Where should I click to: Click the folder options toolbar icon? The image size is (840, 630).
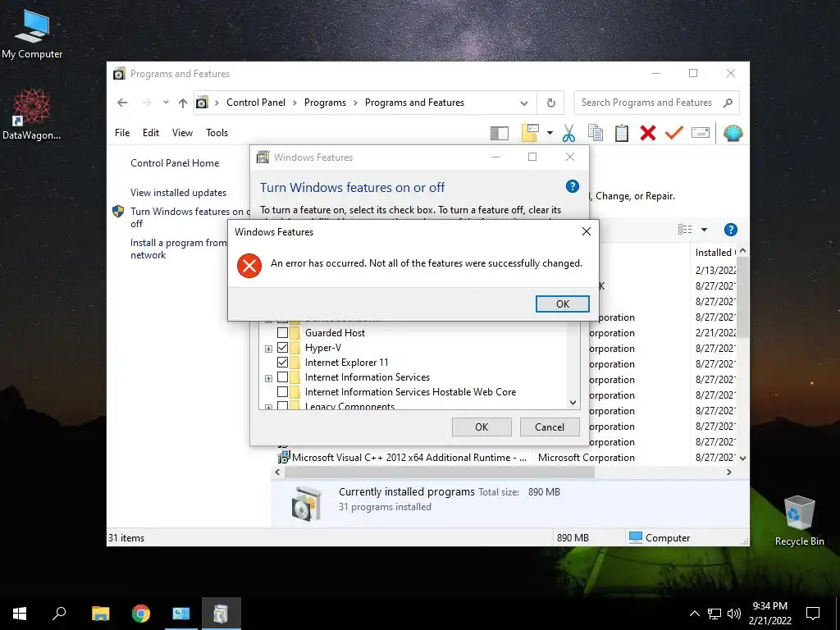529,133
